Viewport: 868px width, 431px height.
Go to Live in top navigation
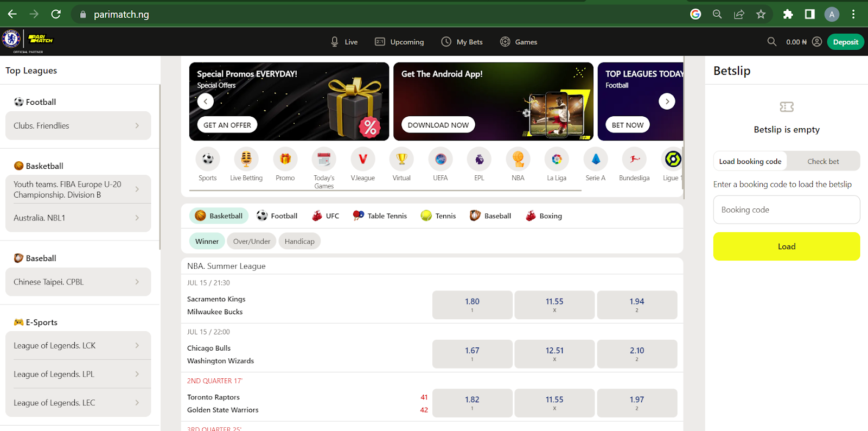[x=344, y=42]
